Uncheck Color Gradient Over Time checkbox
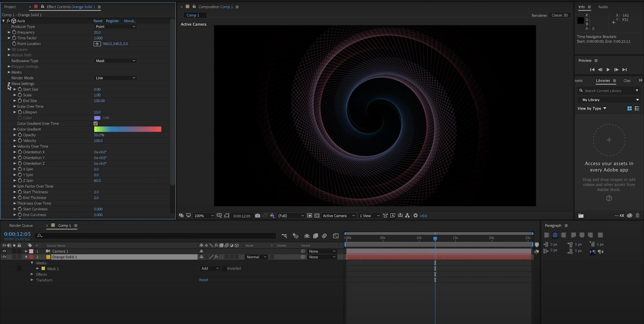 (x=95, y=123)
